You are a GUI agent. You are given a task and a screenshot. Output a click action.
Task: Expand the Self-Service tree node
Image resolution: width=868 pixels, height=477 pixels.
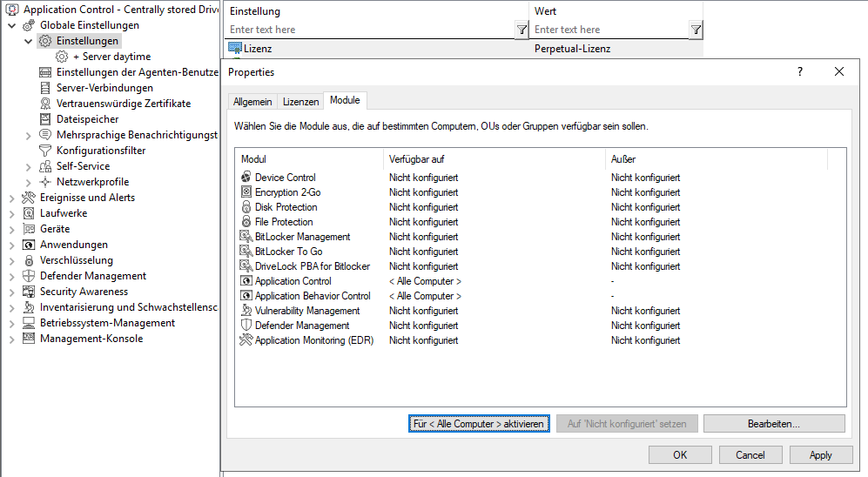click(x=29, y=166)
